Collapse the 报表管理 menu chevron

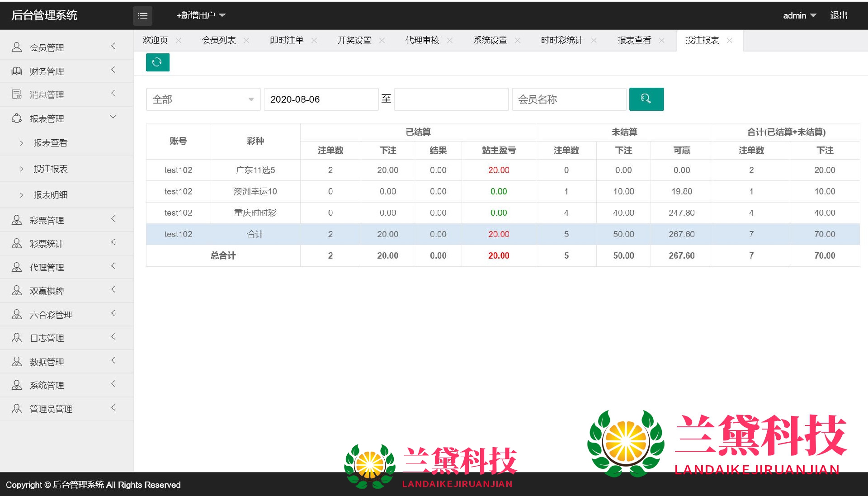[113, 117]
